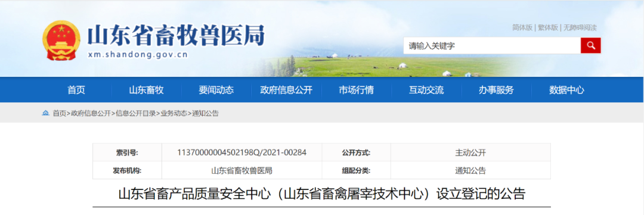644x215 pixels.
Task: Click 业务动态 breadcrumb link
Action: (174, 113)
